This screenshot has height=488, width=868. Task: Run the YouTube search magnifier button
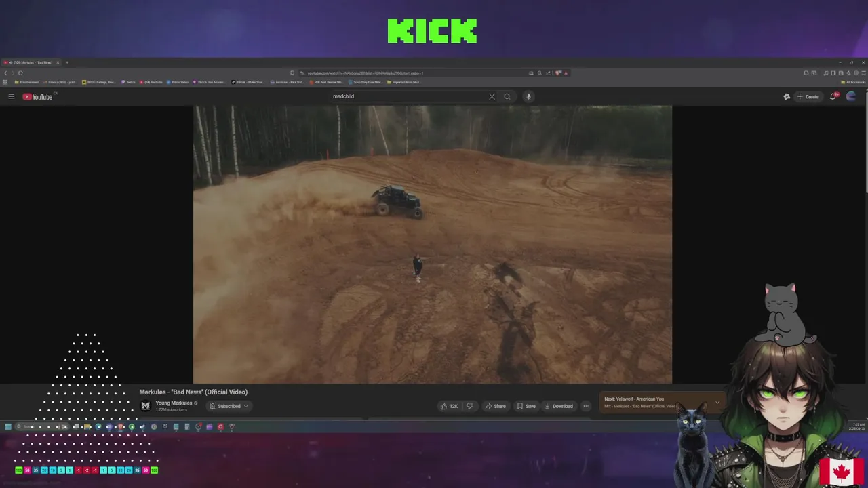point(507,96)
